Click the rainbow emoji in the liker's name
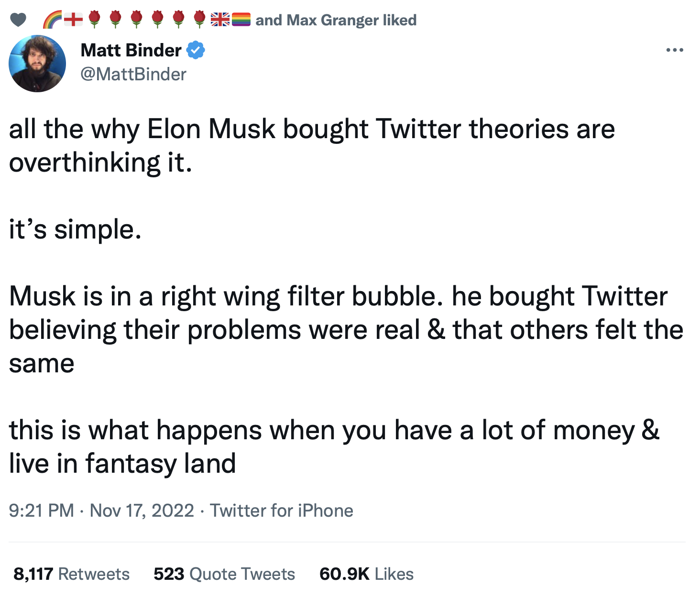 point(52,20)
